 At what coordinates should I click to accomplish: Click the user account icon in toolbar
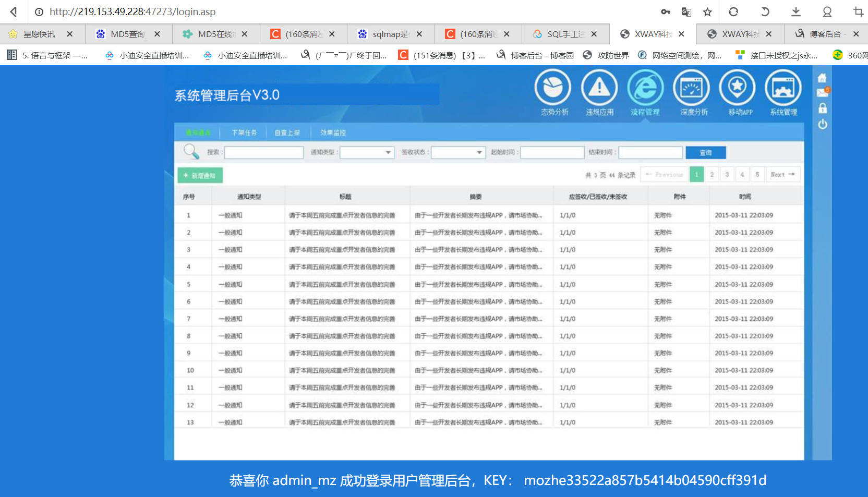coord(827,11)
